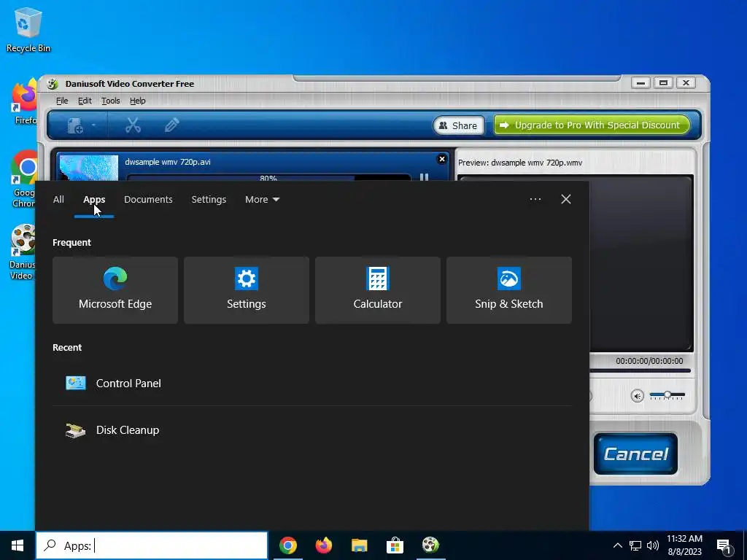Select the Apps search tab
The width and height of the screenshot is (747, 560).
click(x=94, y=200)
